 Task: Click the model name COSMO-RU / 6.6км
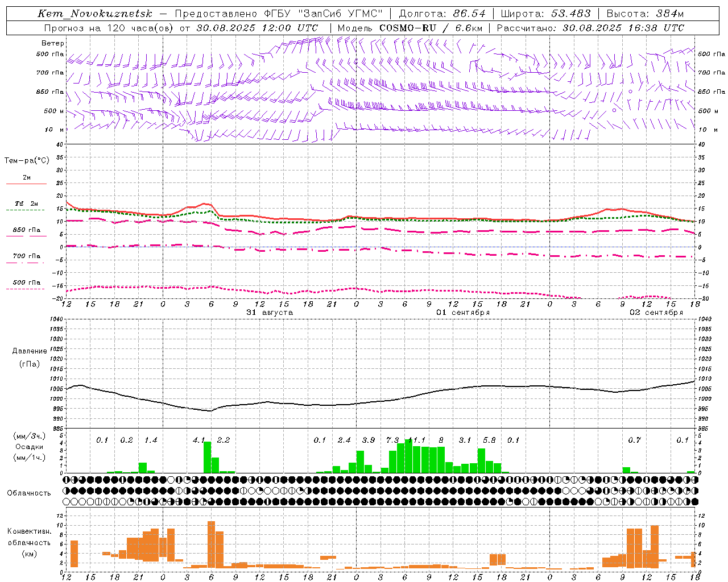pyautogui.click(x=431, y=28)
